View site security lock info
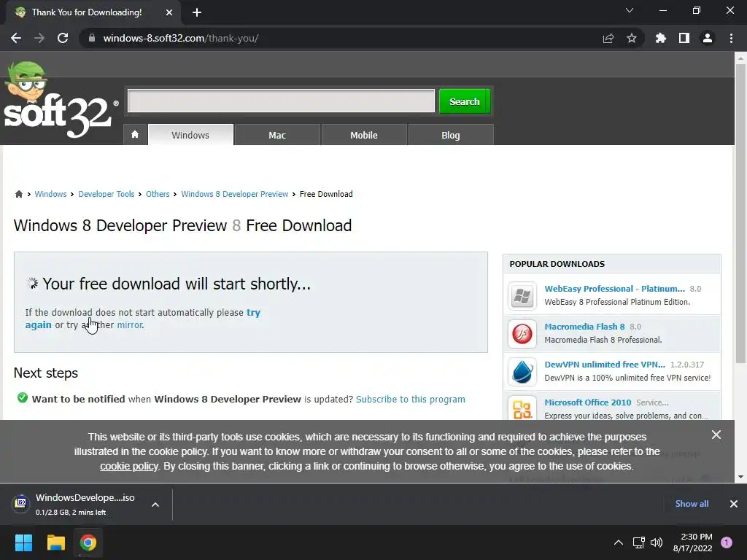This screenshot has height=560, width=747. (x=91, y=38)
